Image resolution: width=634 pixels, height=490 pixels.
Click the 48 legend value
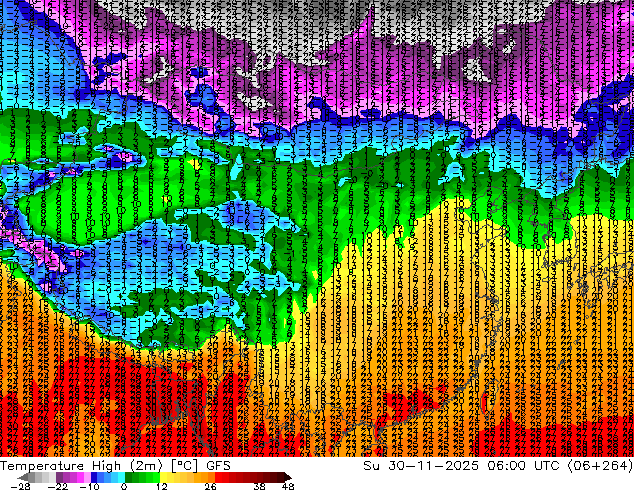pos(288,486)
